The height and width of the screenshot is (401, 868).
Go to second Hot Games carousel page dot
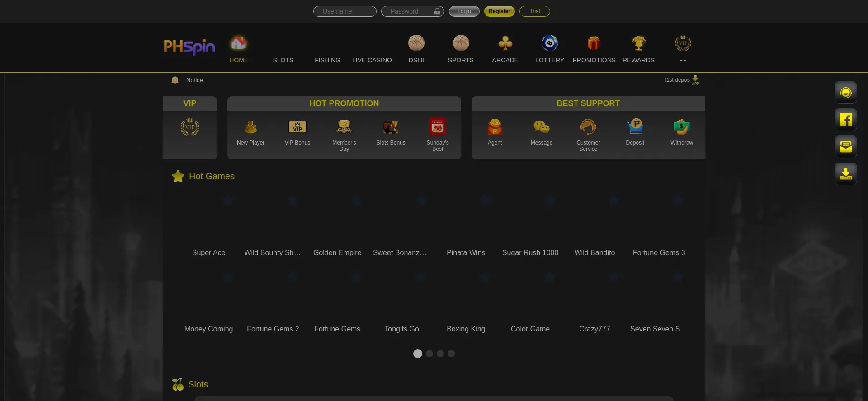(x=429, y=354)
